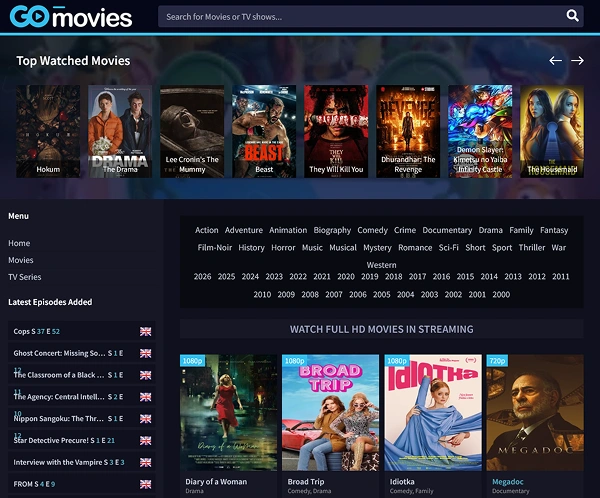Go to Home in the menu

[19, 243]
